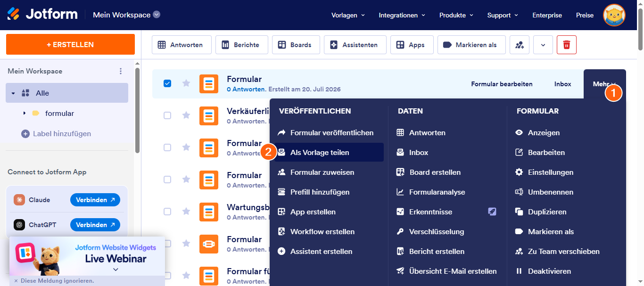Click the Claude app icon
The height and width of the screenshot is (286, 644).
point(19,200)
